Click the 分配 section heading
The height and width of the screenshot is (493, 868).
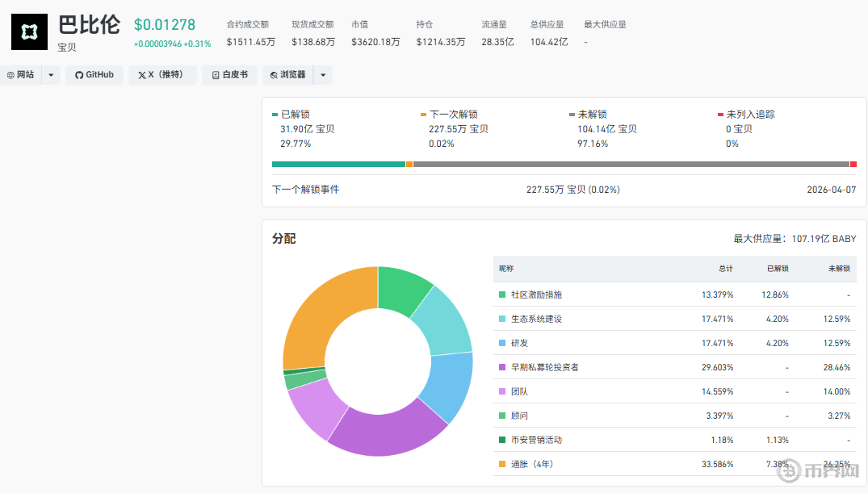284,239
